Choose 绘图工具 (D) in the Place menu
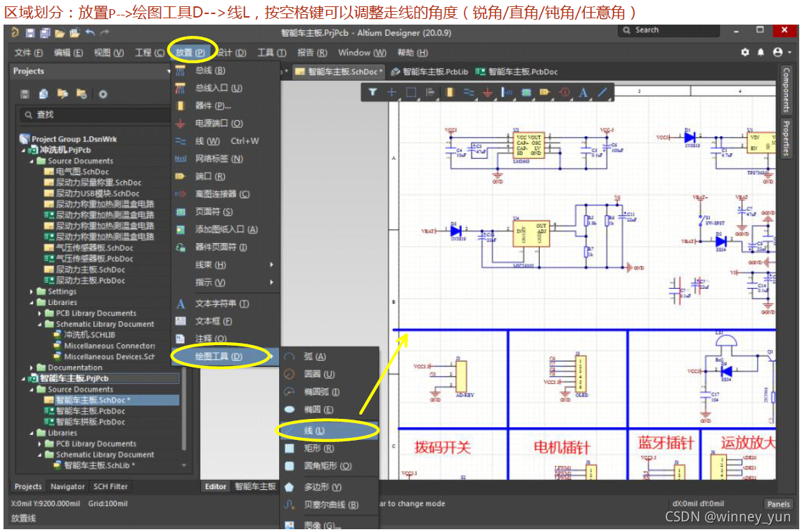The width and height of the screenshot is (802, 532). [226, 356]
